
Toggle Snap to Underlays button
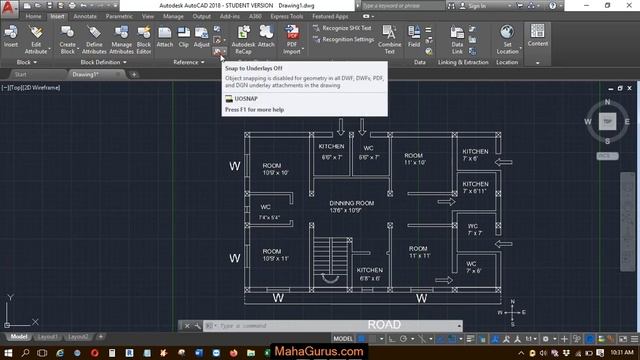coord(218,51)
